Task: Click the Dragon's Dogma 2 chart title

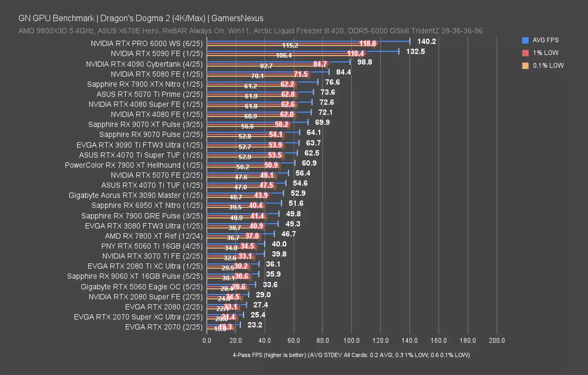Action: pos(141,18)
